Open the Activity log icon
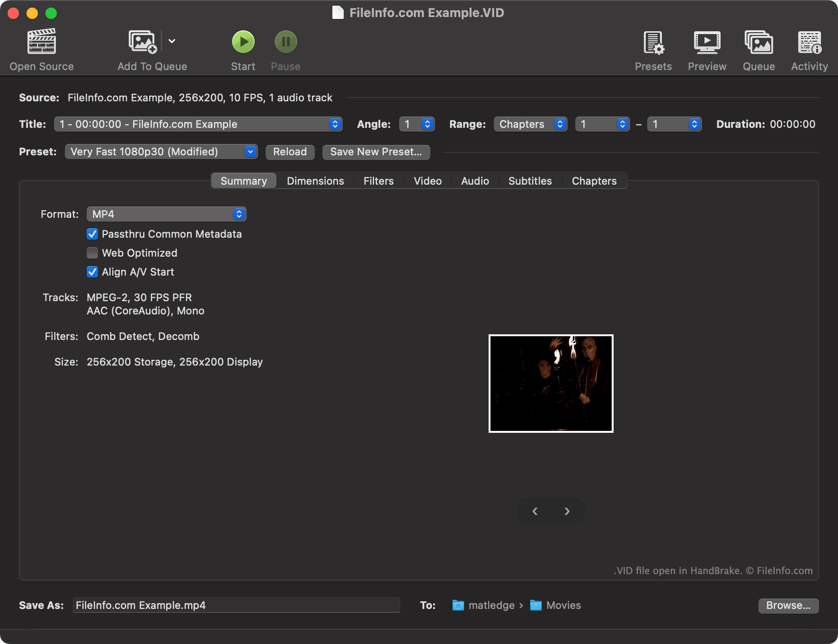This screenshot has height=644, width=838. 810,42
